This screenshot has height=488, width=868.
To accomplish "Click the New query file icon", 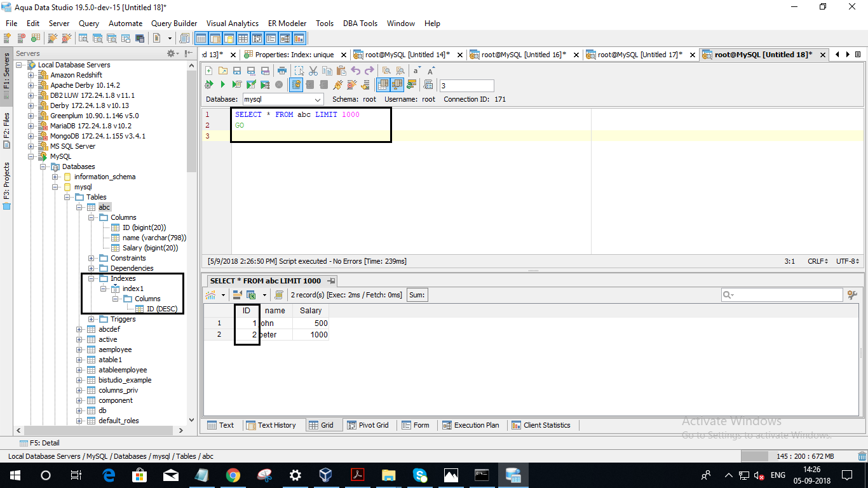I will (x=209, y=71).
